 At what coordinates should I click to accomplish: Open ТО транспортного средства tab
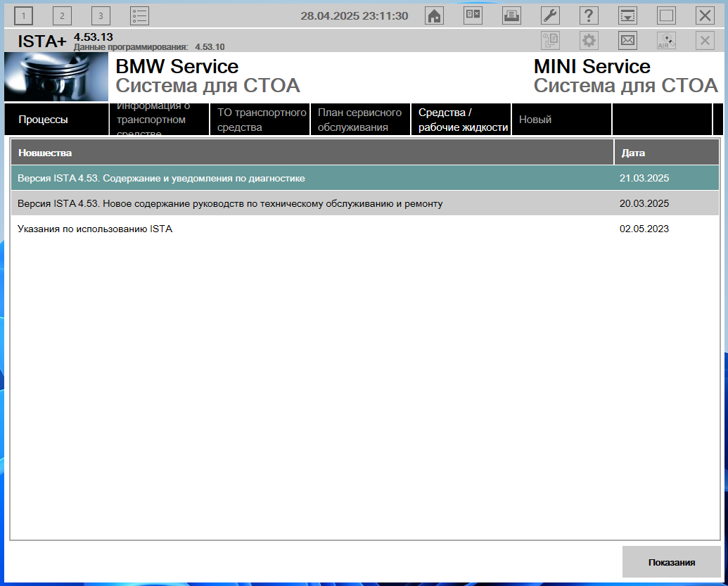pyautogui.click(x=260, y=120)
